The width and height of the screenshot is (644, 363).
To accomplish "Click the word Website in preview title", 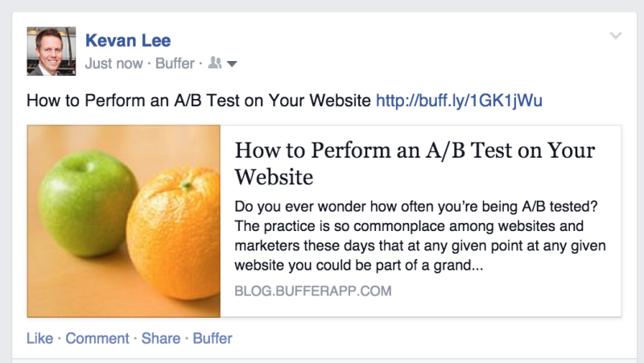I will [x=274, y=177].
